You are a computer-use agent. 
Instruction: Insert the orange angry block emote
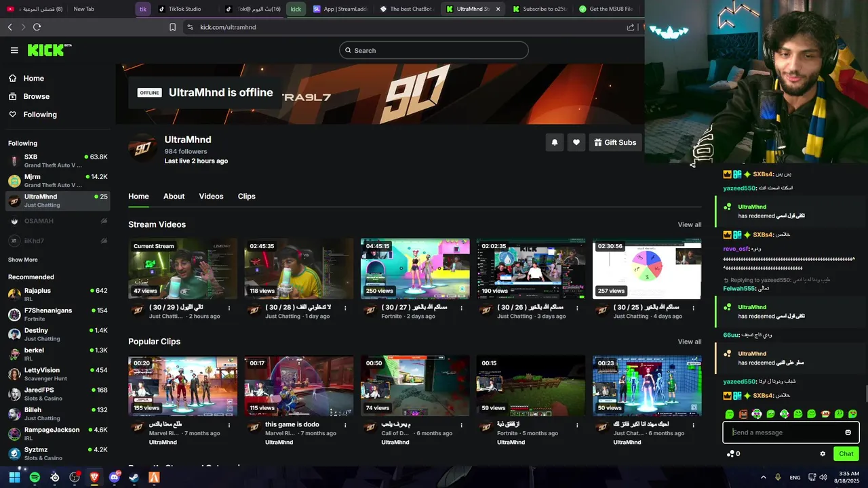pyautogui.click(x=743, y=414)
